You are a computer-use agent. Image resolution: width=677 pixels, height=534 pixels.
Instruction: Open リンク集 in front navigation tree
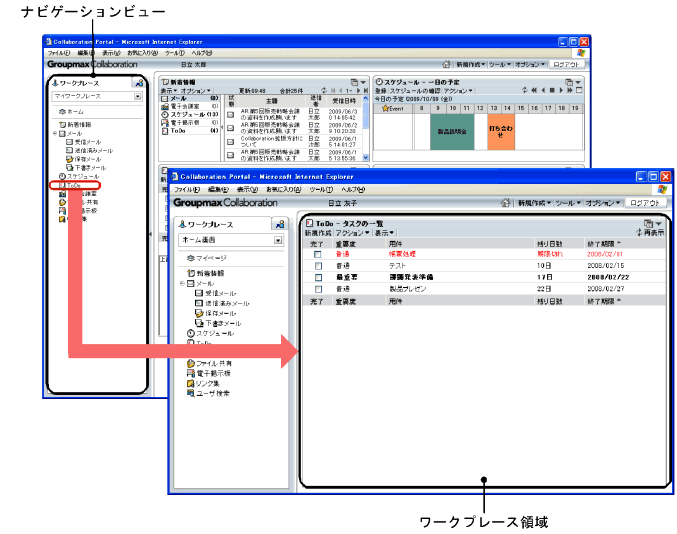tap(203, 383)
